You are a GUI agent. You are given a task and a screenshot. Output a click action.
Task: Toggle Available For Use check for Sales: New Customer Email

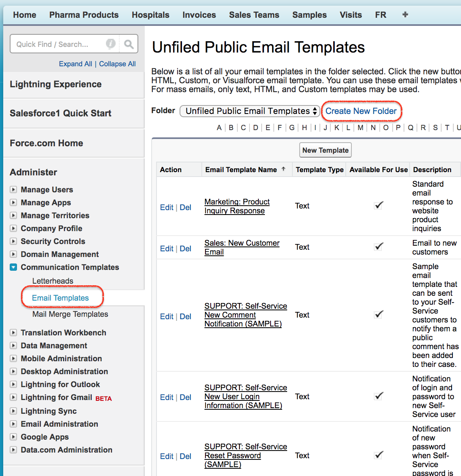(x=379, y=246)
